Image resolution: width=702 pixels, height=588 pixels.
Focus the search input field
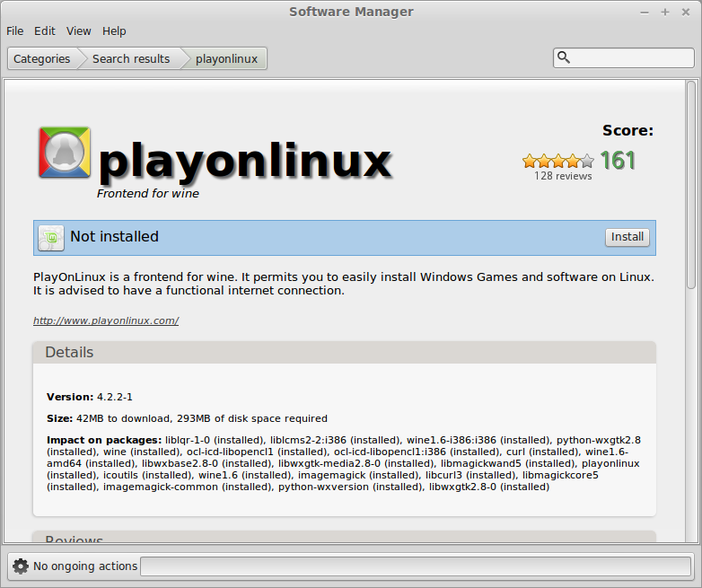pos(624,57)
